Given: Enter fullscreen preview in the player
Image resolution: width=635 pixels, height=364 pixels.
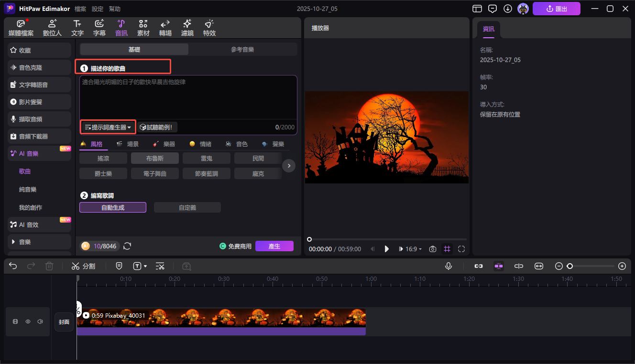Looking at the screenshot, I should coord(461,249).
